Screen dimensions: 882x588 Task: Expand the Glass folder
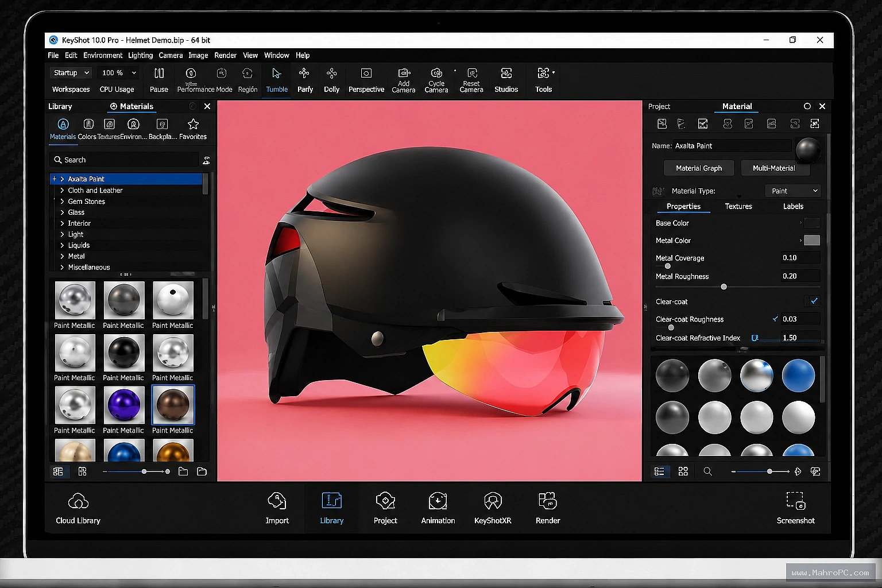(x=62, y=212)
